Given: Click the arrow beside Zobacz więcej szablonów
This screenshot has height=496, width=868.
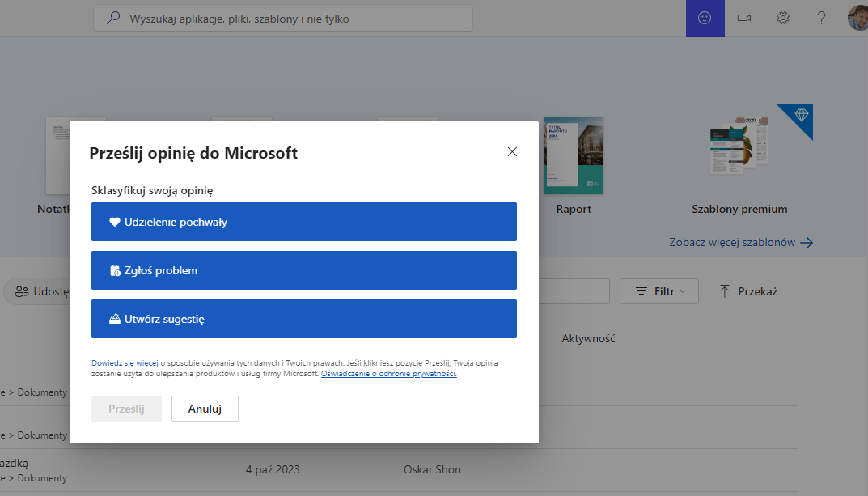Looking at the screenshot, I should point(807,243).
